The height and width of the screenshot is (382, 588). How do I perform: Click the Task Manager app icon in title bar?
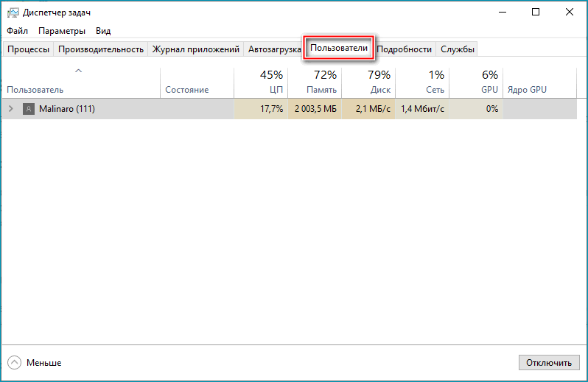13,13
